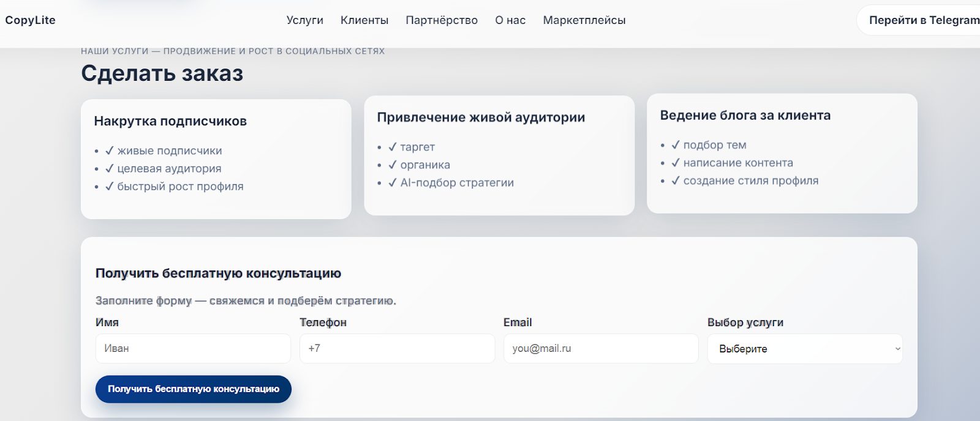
Task: Click the целевая аудитория list item
Action: click(x=163, y=168)
